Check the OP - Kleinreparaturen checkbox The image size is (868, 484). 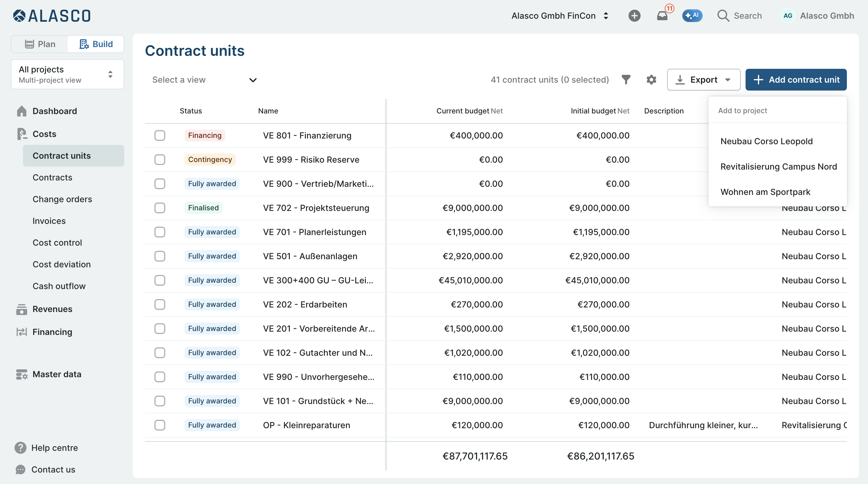[160, 425]
